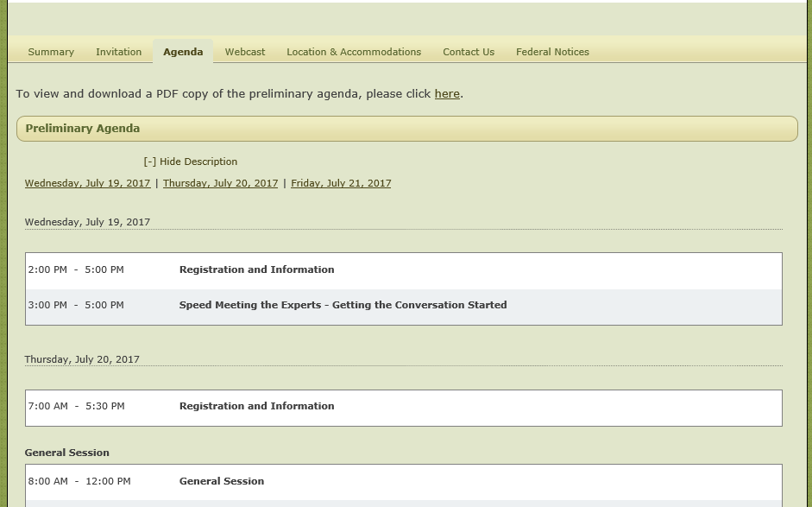Screen dimensions: 812x507
Task: Click the 3:00 PM - 5:00 PM time cell
Action: [x=76, y=305]
